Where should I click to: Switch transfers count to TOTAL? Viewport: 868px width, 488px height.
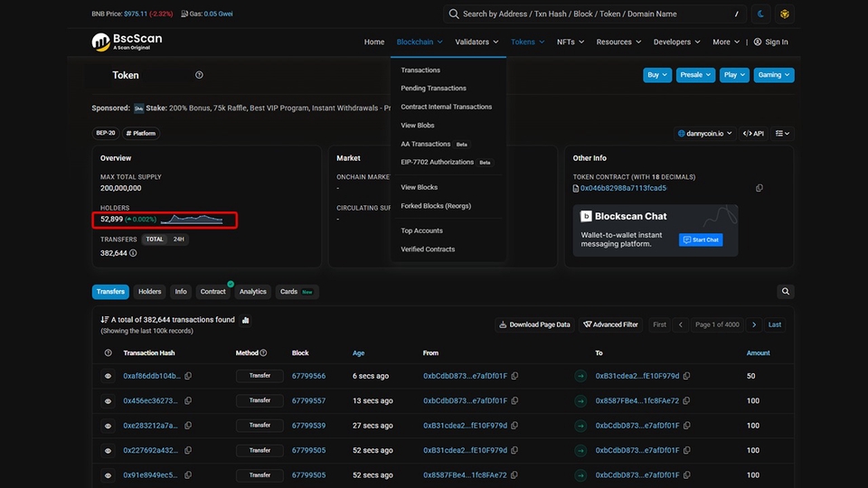(x=155, y=239)
